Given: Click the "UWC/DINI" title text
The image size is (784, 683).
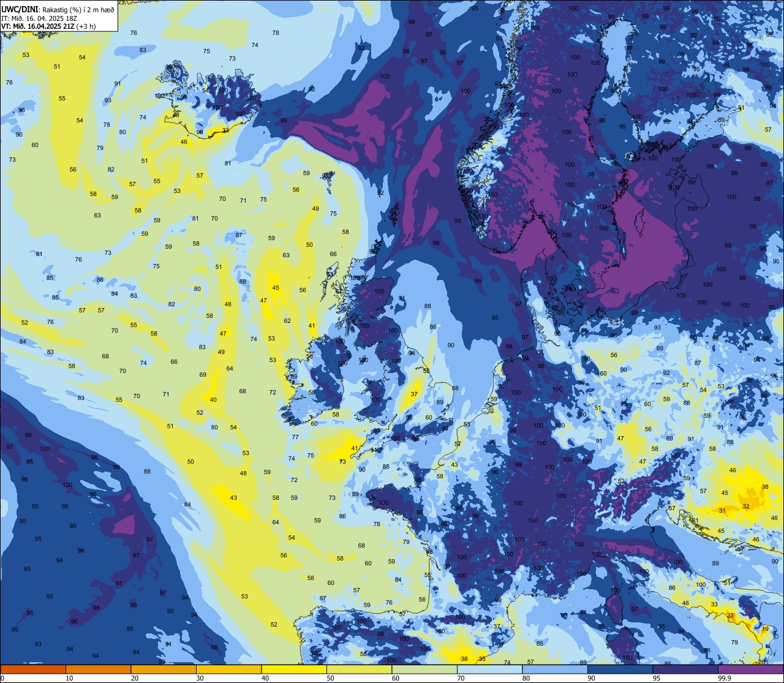Looking at the screenshot, I should (x=20, y=10).
